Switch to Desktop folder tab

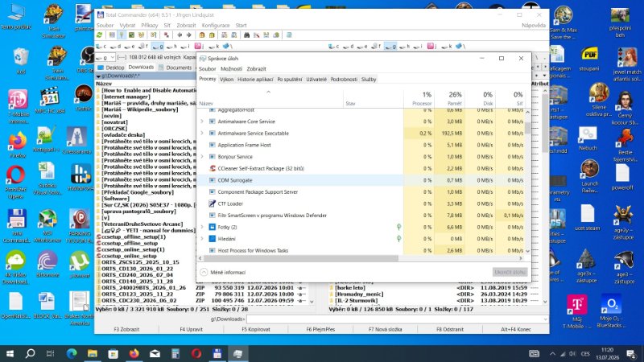point(111,68)
